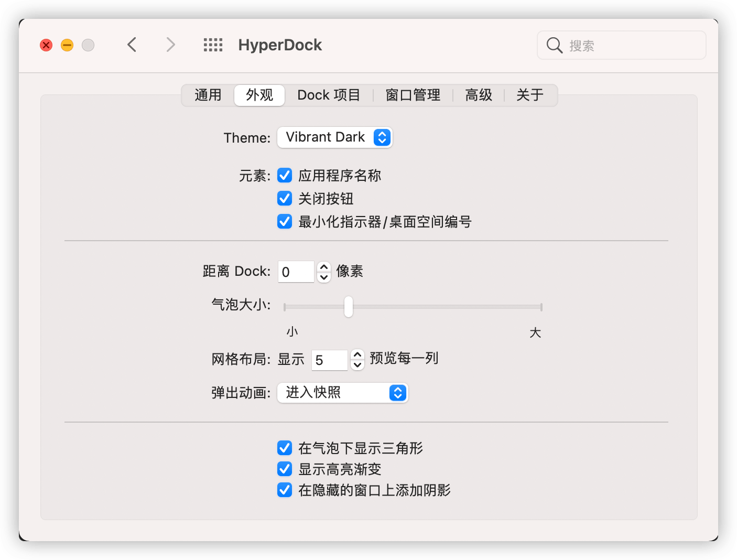Click the HyperDock window title
The width and height of the screenshot is (737, 560).
pyautogui.click(x=280, y=45)
